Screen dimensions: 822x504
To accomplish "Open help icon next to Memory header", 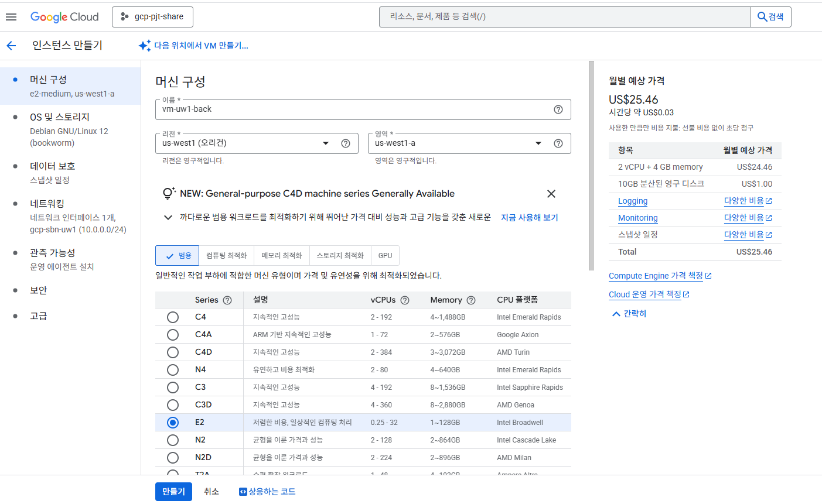I will coord(471,300).
